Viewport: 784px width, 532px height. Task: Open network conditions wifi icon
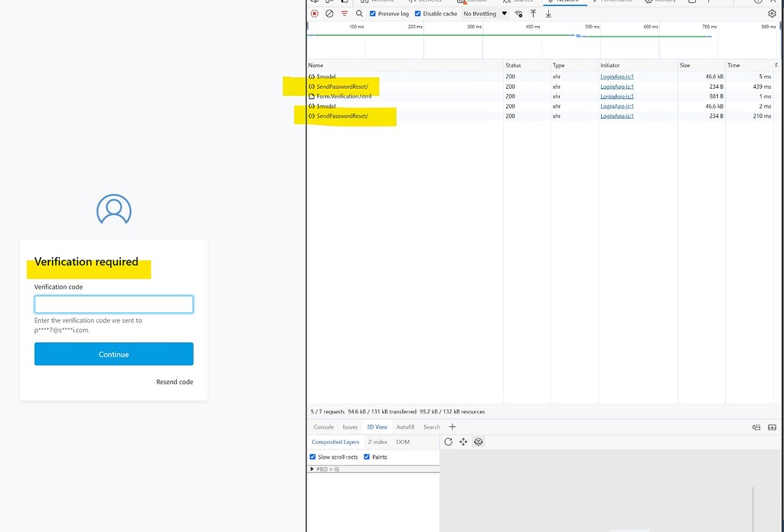pyautogui.click(x=518, y=14)
